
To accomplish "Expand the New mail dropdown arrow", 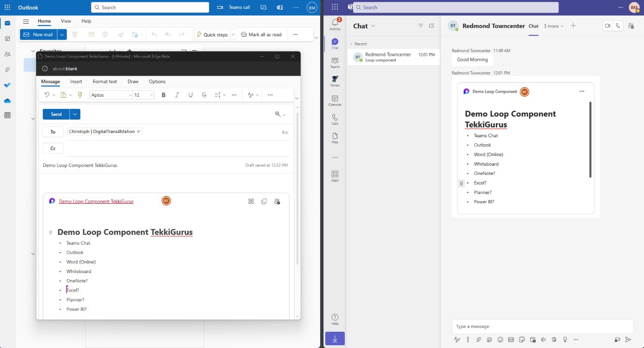I will coord(62,34).
